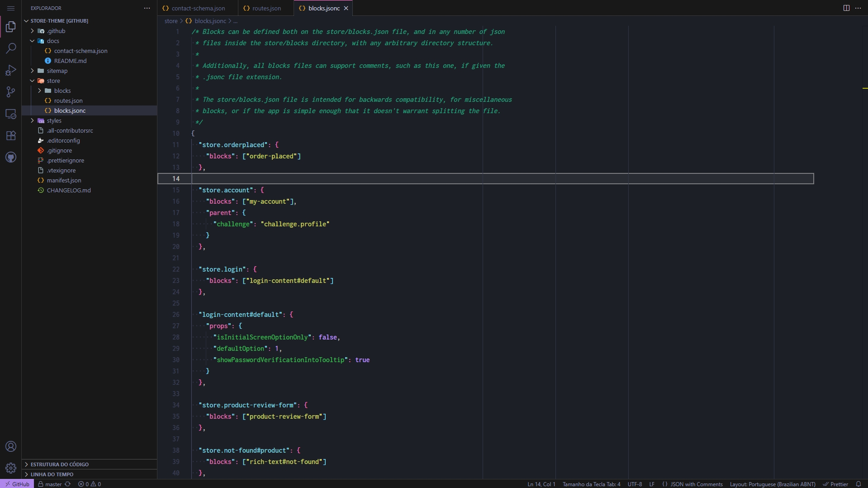Change the Portuguese keyboard layout status item
The height and width of the screenshot is (488, 868).
coord(773,484)
